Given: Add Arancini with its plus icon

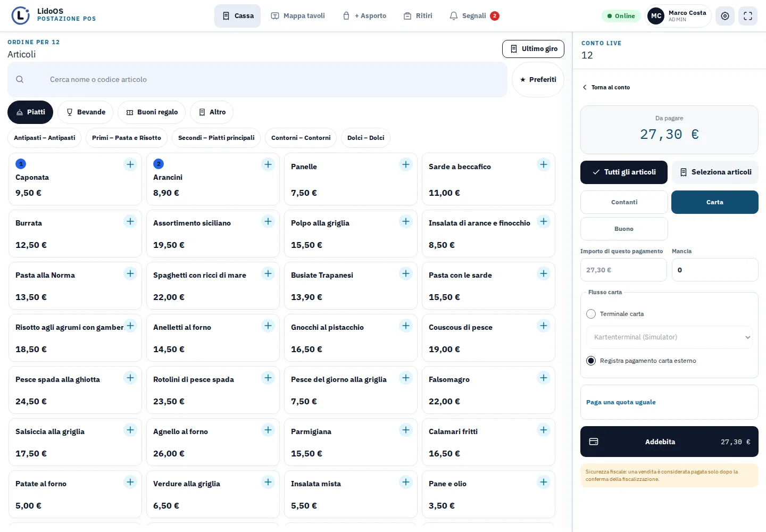Looking at the screenshot, I should coord(268,164).
